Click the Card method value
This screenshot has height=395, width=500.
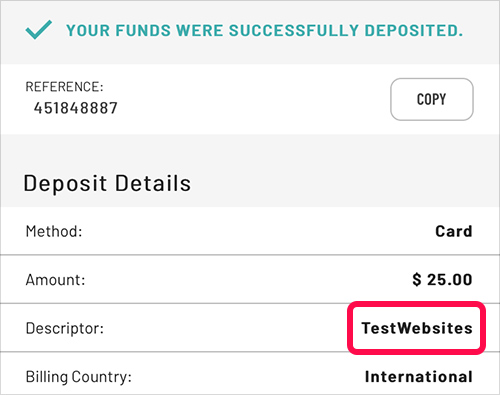click(x=454, y=231)
